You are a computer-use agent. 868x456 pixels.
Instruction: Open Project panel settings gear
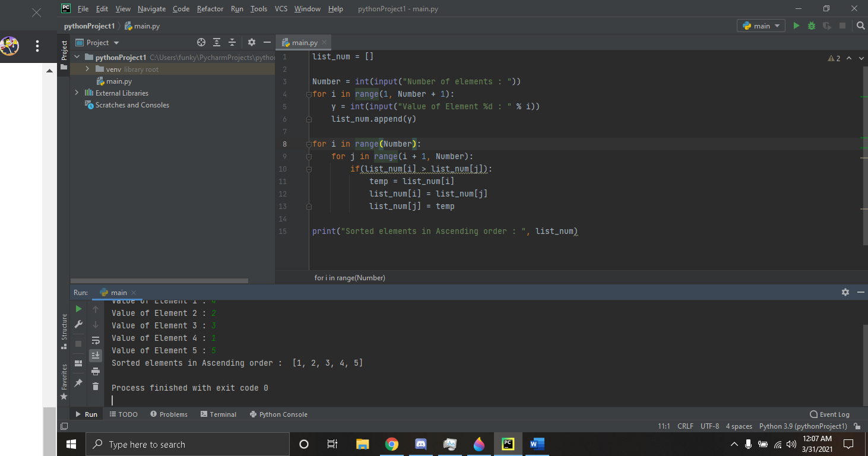(252, 42)
